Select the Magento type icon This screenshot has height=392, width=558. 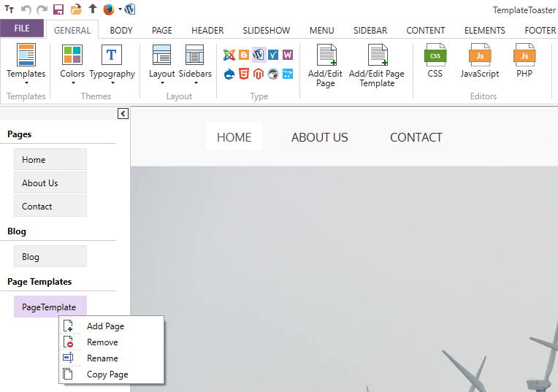tap(259, 73)
